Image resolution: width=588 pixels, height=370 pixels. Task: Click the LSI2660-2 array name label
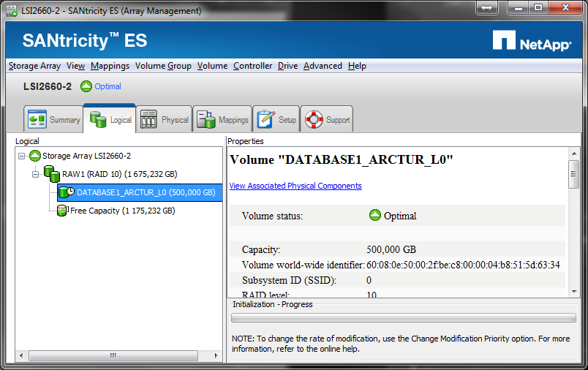click(48, 86)
